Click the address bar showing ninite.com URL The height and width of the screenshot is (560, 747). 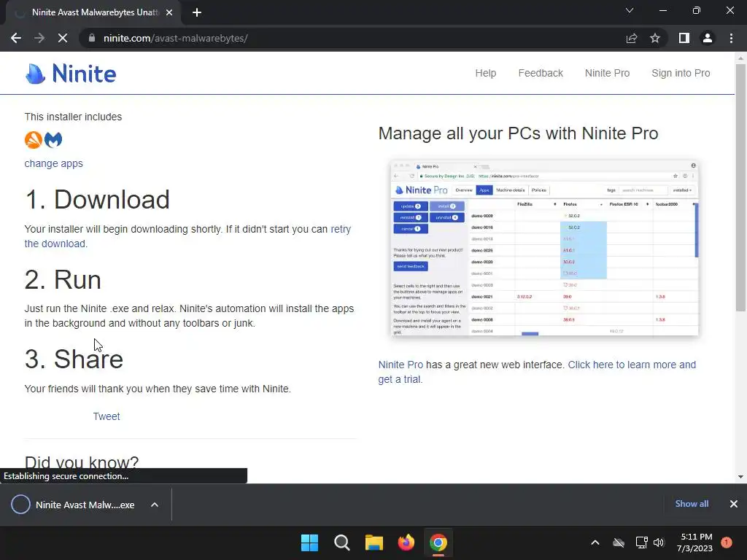coord(352,38)
